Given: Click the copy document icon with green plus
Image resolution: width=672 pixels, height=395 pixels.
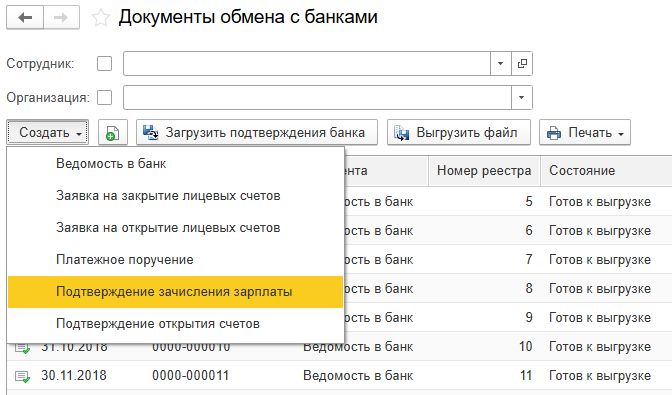Looking at the screenshot, I should [x=113, y=132].
